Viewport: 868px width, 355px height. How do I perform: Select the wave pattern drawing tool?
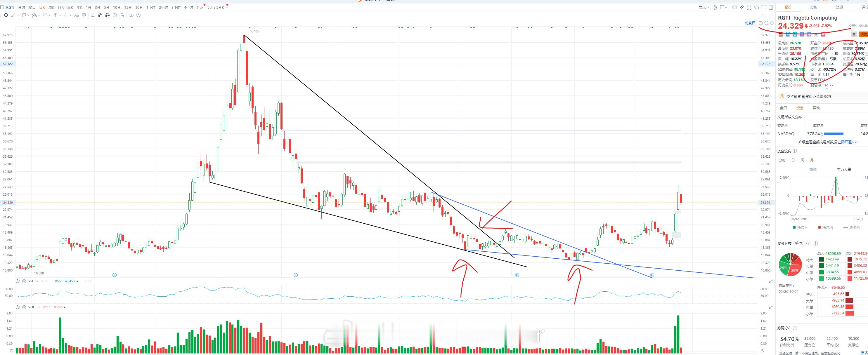point(34,15)
